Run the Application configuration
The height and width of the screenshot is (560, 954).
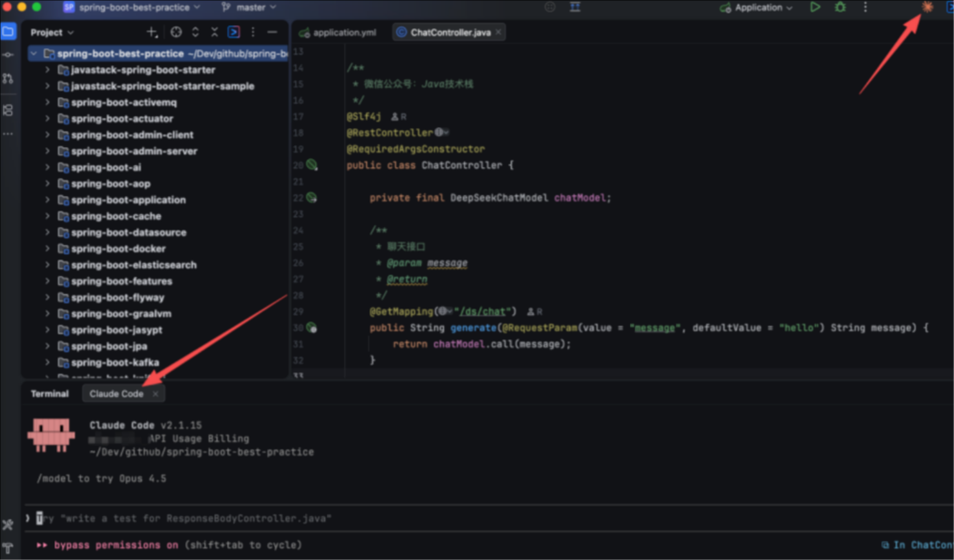click(815, 7)
